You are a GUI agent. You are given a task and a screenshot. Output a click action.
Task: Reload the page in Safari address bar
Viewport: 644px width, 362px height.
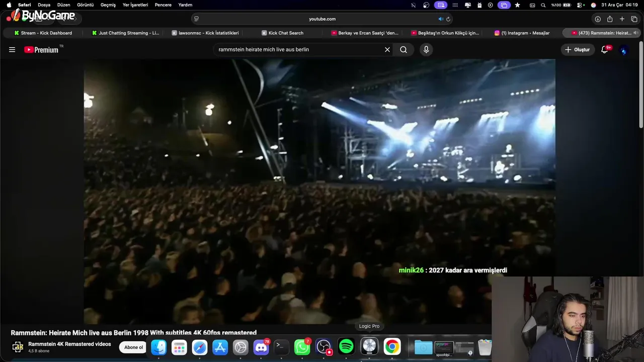pos(448,19)
